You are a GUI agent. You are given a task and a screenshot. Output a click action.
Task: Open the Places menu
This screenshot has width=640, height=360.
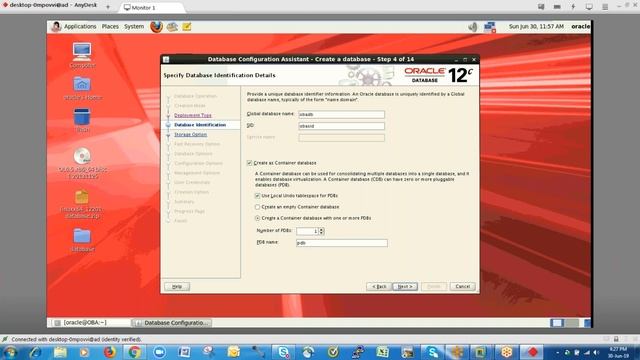pyautogui.click(x=110, y=27)
